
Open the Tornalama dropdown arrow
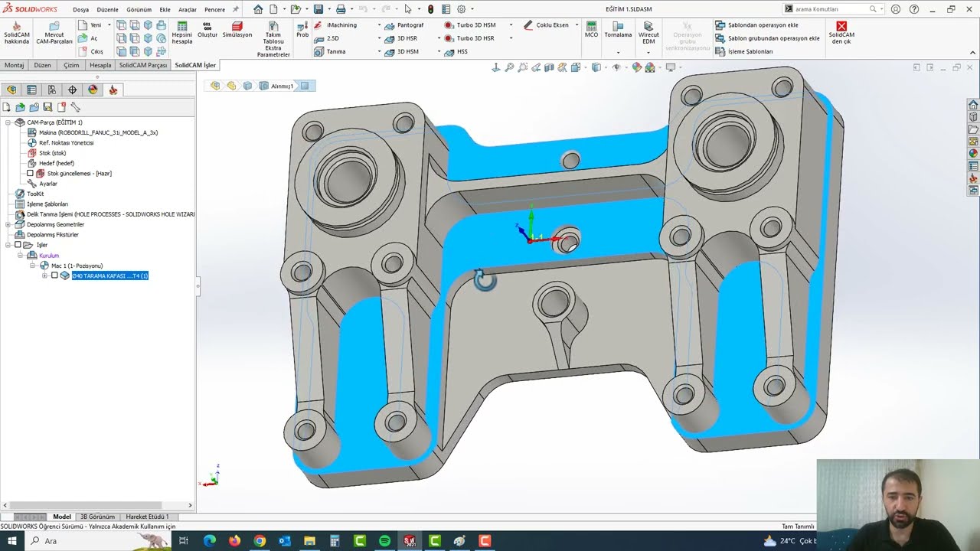(618, 52)
